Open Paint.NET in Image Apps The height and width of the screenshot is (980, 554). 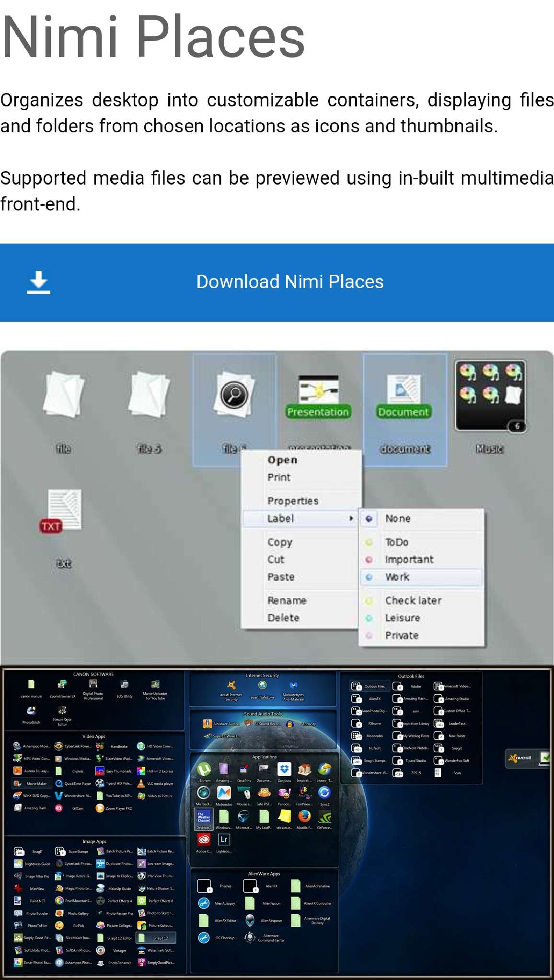pyautogui.click(x=30, y=901)
